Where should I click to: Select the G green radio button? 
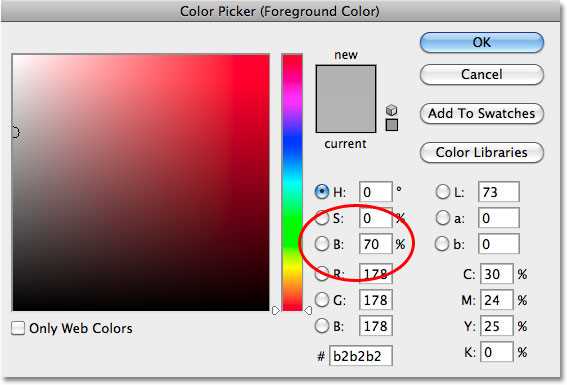click(321, 300)
